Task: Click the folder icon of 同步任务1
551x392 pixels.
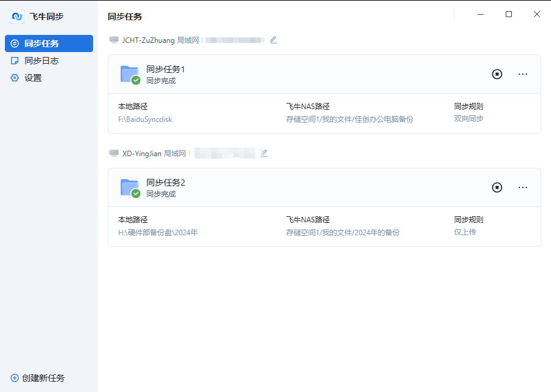Action: pos(130,75)
